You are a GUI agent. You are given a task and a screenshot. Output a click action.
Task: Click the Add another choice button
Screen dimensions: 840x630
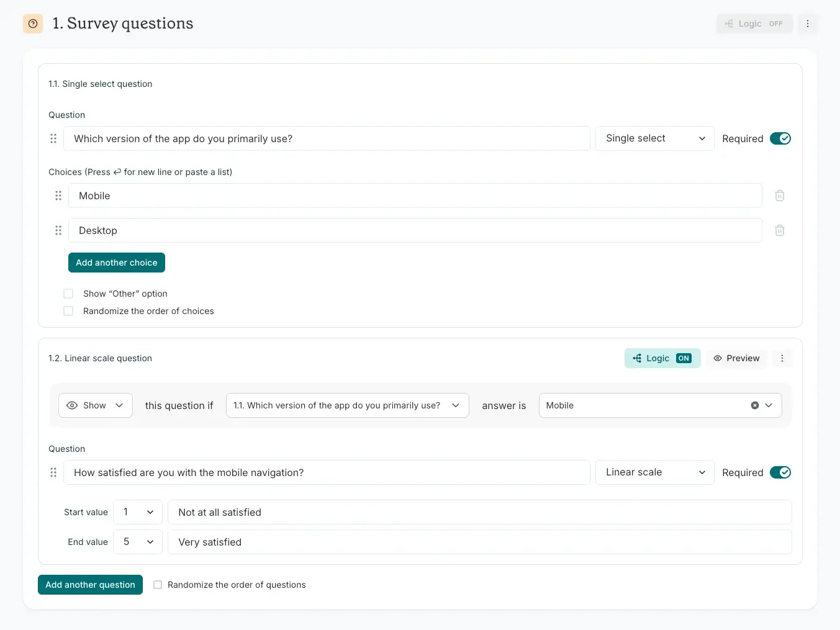pyautogui.click(x=117, y=263)
